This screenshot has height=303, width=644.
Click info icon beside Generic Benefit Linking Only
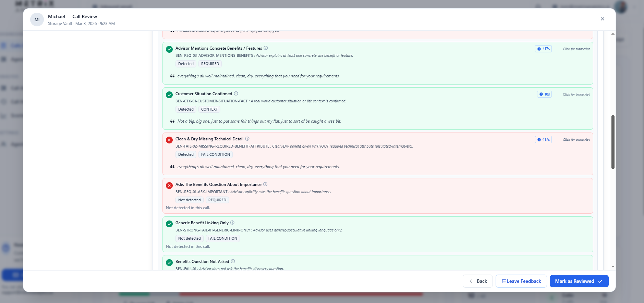coord(232,223)
